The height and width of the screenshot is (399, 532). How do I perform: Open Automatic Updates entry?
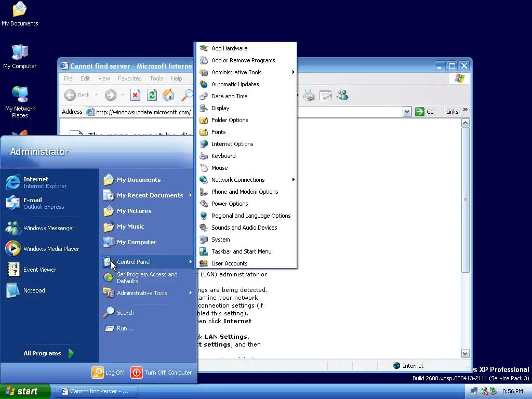246,84
